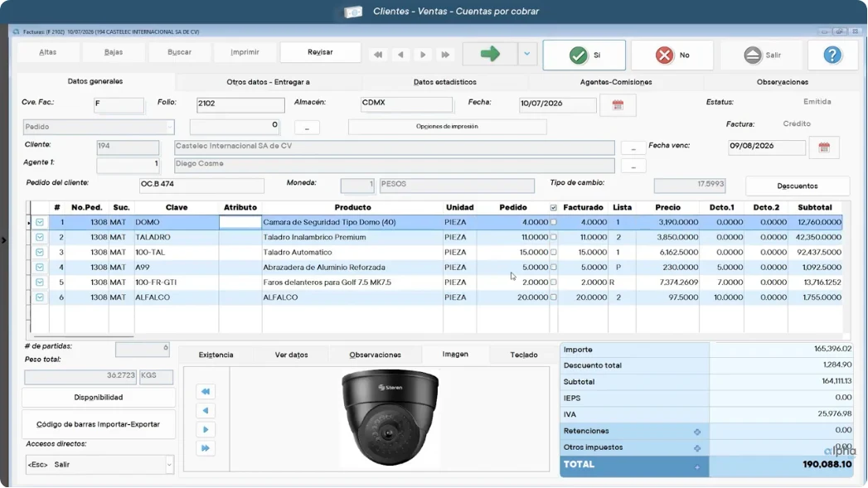Click the grid horizontal scrollbar

tap(83, 336)
